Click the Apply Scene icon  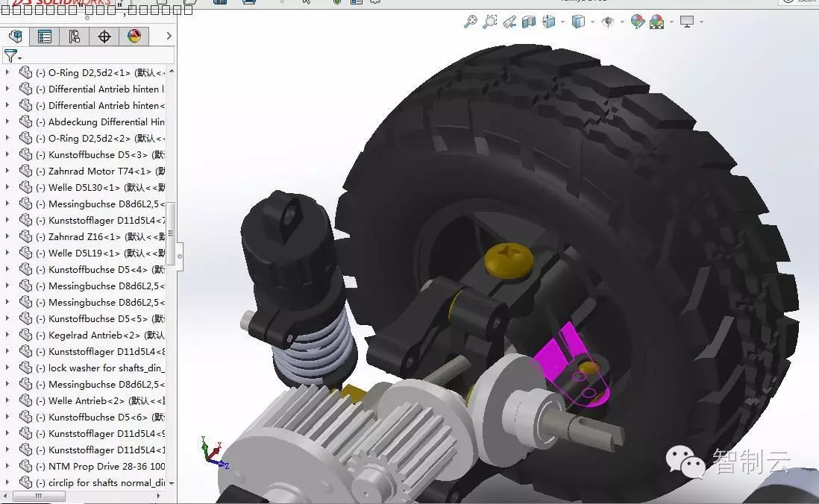pyautogui.click(x=657, y=22)
